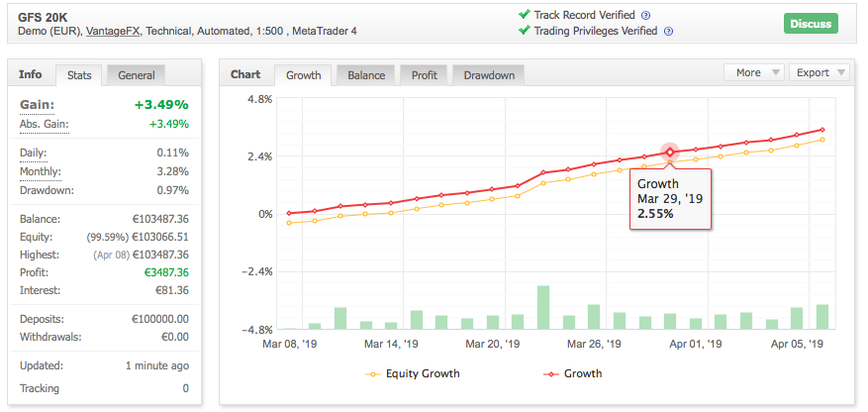The image size is (868, 412).
Task: Switch to the Stats tab
Action: [79, 75]
